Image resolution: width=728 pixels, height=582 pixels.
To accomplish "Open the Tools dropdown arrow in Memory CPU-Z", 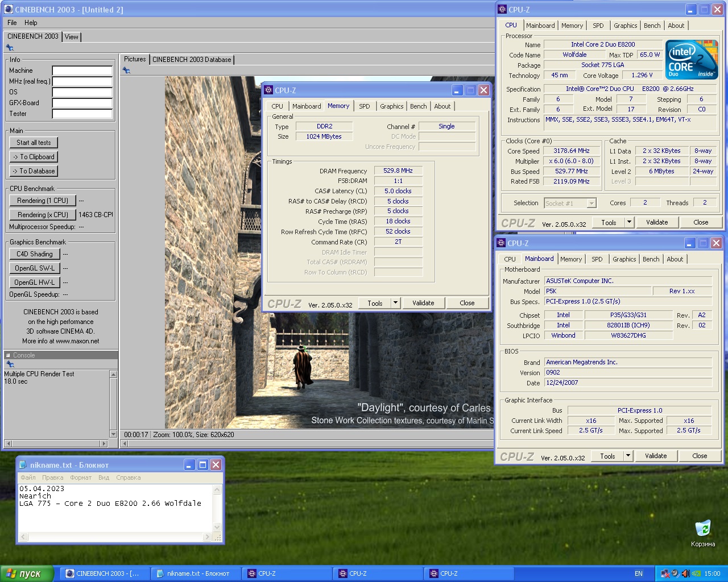I will 395,303.
